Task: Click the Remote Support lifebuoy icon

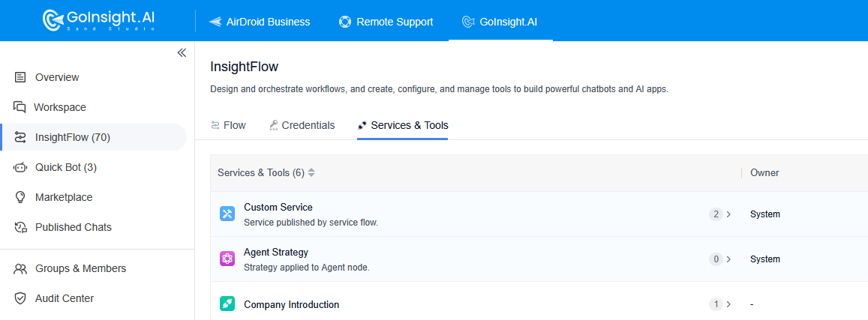Action: coord(345,22)
